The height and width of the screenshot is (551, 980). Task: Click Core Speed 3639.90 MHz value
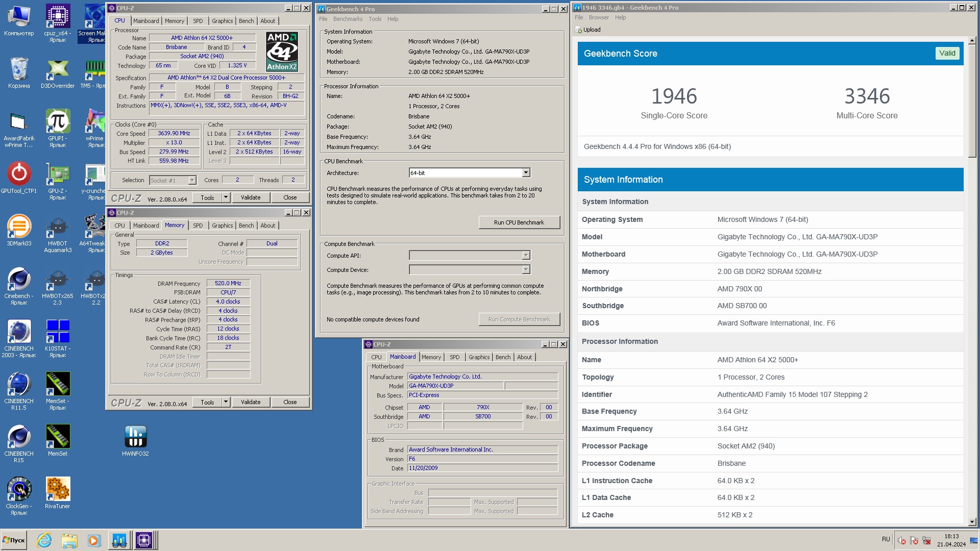[174, 133]
